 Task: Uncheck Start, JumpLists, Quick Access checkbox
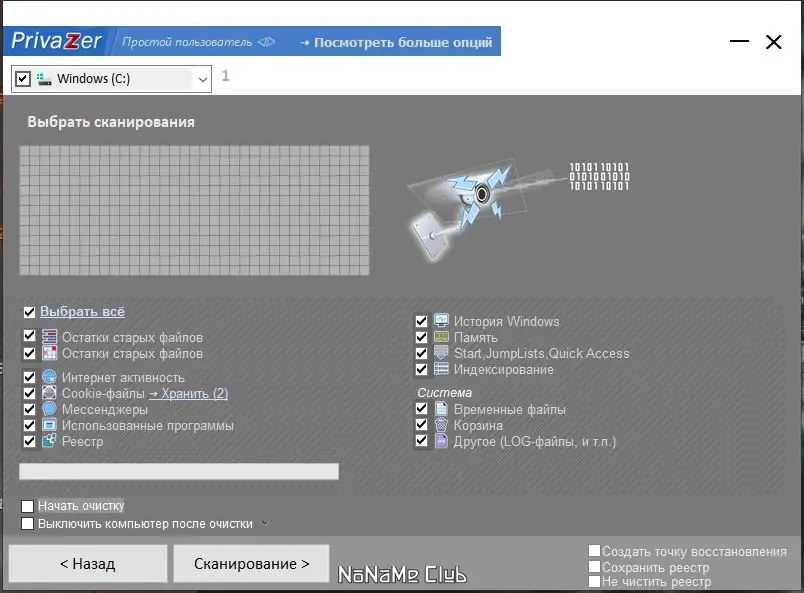point(421,353)
